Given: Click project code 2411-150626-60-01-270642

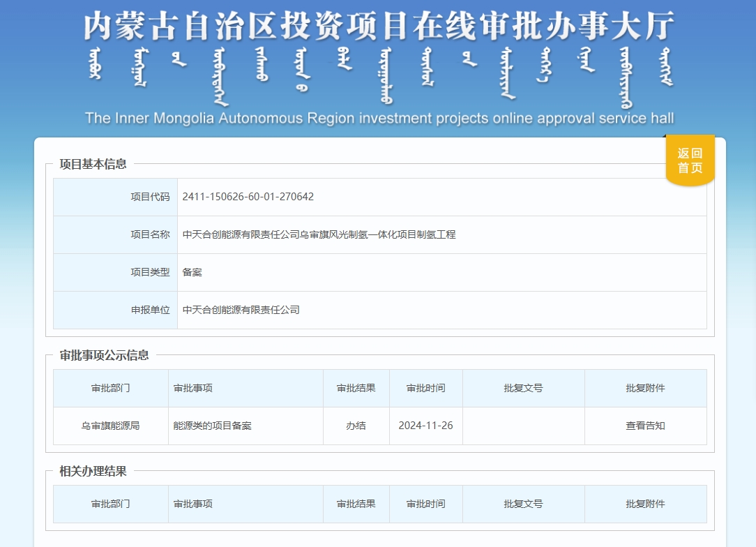Looking at the screenshot, I should coord(248,197).
